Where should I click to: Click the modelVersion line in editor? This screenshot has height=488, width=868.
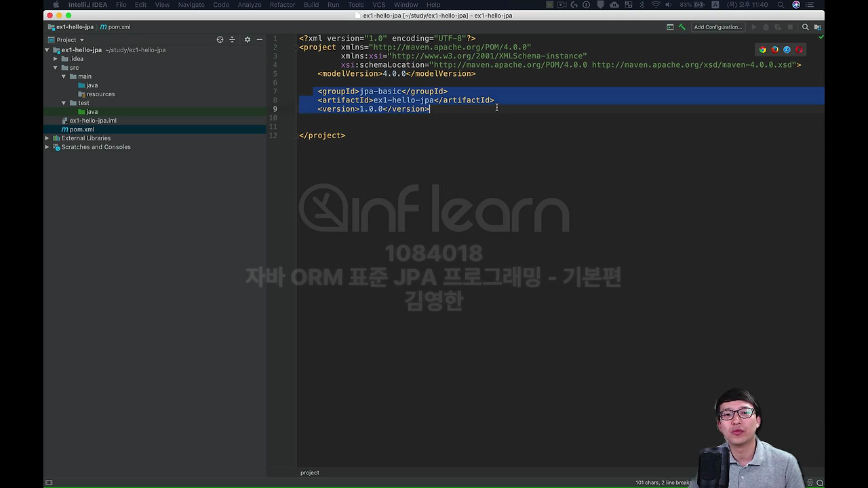point(396,74)
